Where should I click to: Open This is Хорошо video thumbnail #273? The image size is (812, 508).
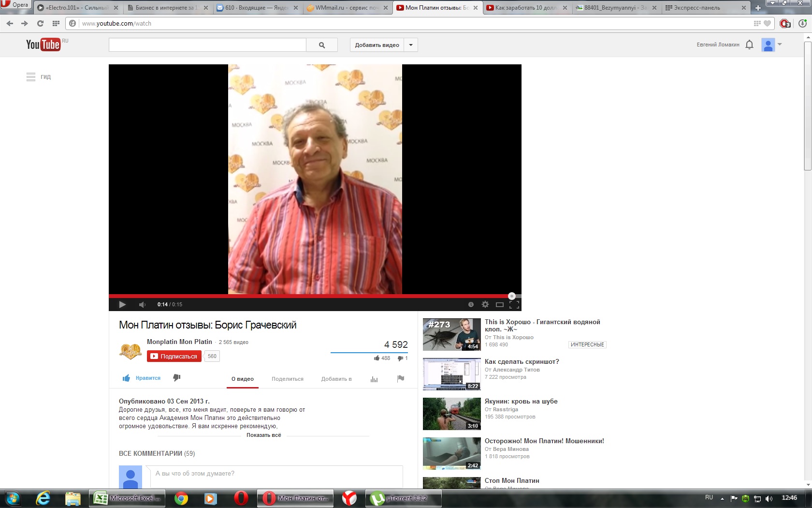coord(451,334)
